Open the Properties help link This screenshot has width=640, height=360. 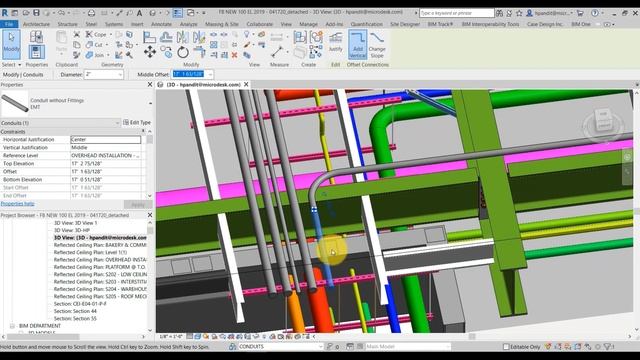(18, 204)
